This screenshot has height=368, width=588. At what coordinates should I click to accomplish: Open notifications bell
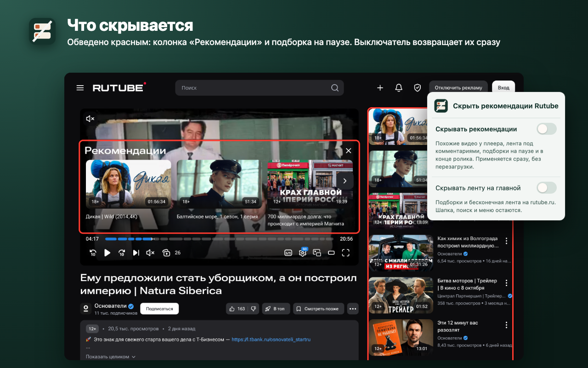pyautogui.click(x=399, y=88)
